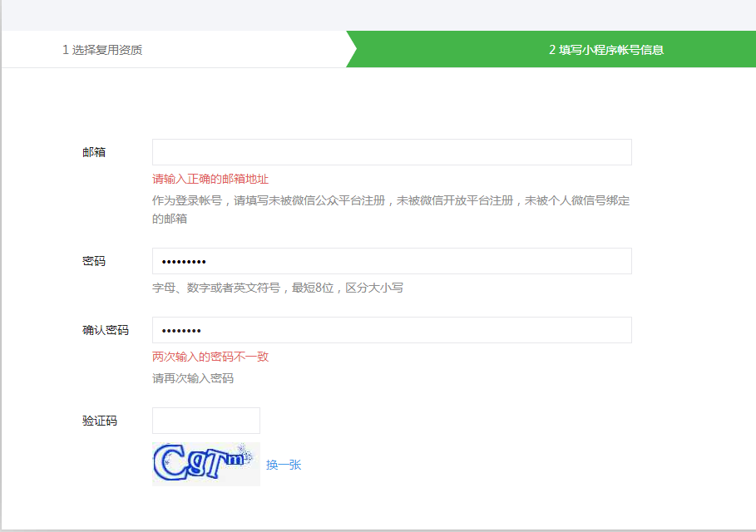
Task: Click the 确认密码 field label
Action: pyautogui.click(x=106, y=330)
